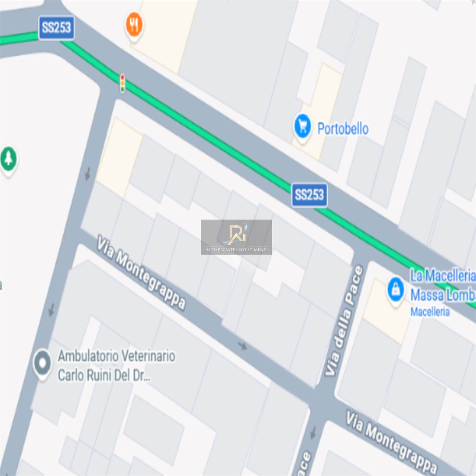
Task: Click the central SS253 road shield
Action: 309,195
